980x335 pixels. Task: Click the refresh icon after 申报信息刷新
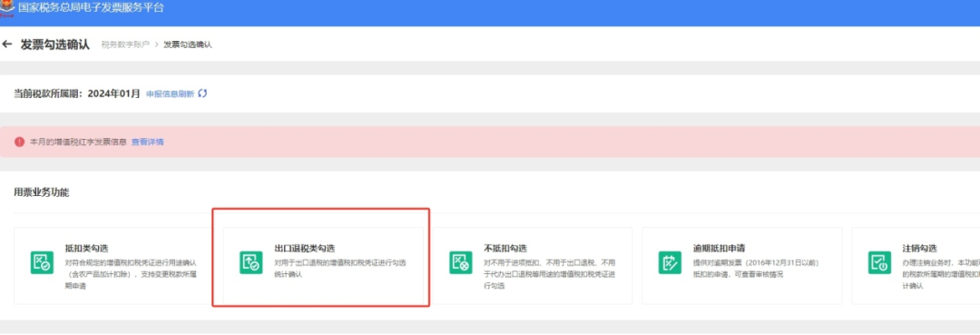click(x=201, y=94)
